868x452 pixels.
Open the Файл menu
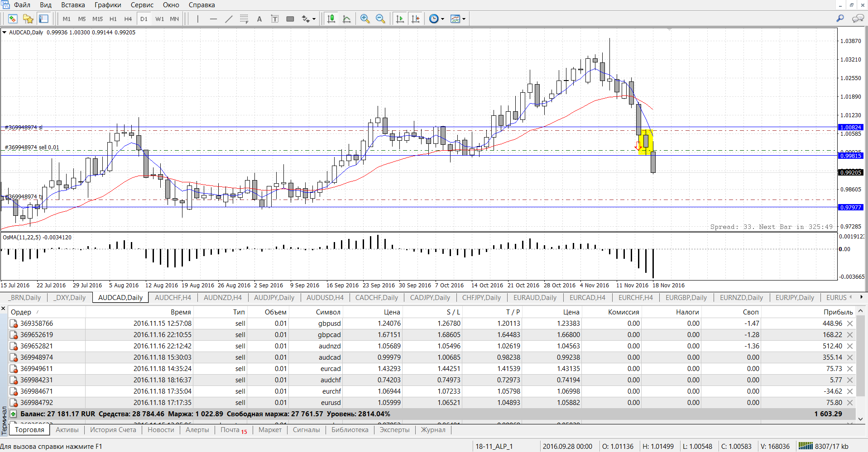[x=22, y=5]
